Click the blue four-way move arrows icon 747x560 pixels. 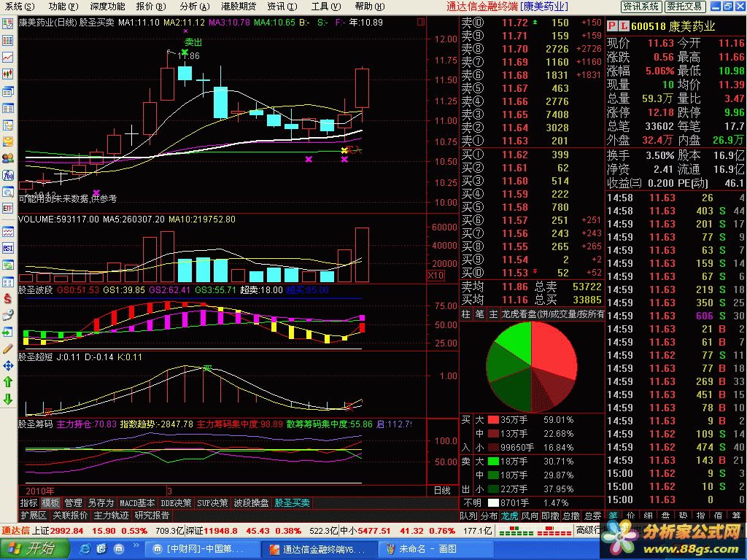[x=8, y=365]
